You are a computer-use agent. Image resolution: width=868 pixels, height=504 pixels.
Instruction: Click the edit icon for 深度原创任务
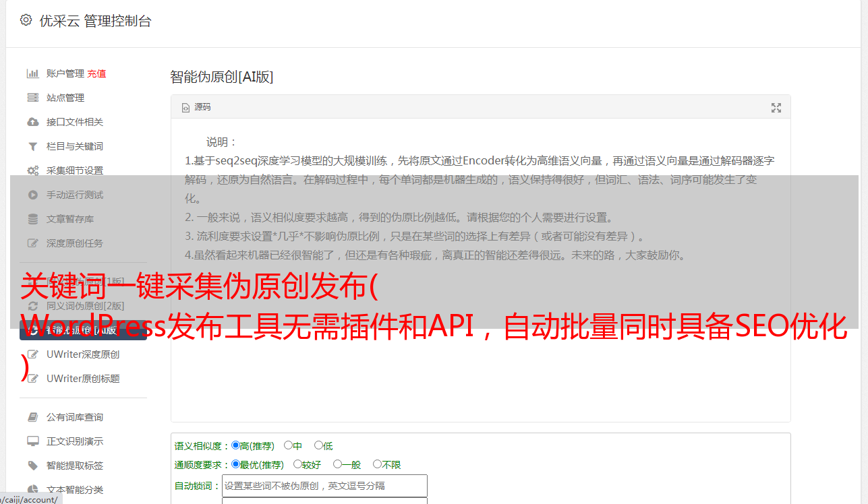32,243
